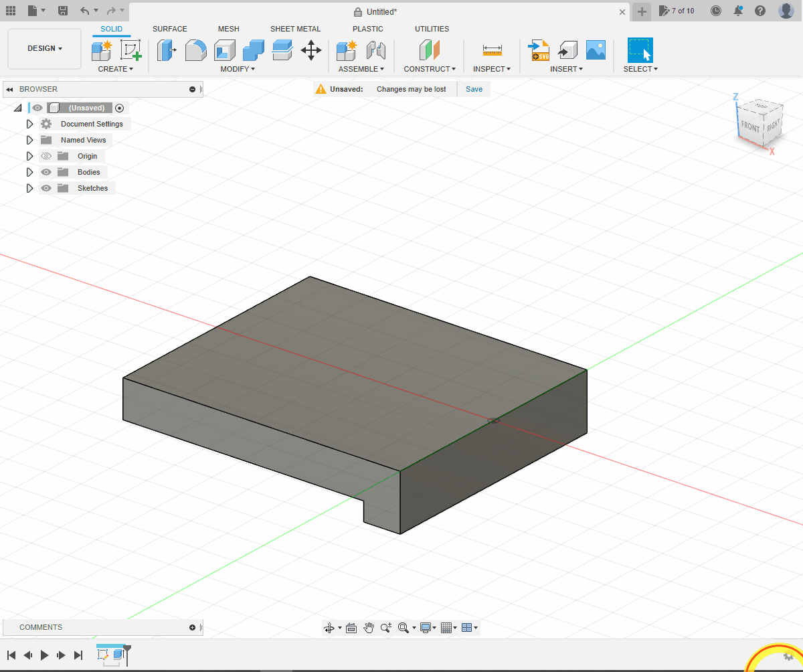This screenshot has height=672, width=803.
Task: Open the Measure tool
Action: (x=492, y=50)
